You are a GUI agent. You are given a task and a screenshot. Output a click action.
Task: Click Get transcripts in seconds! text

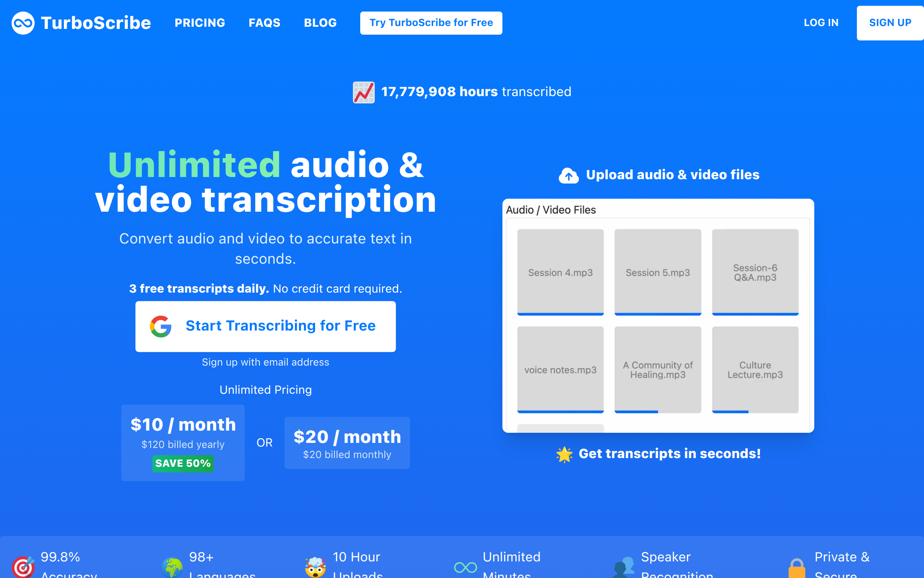(x=670, y=453)
